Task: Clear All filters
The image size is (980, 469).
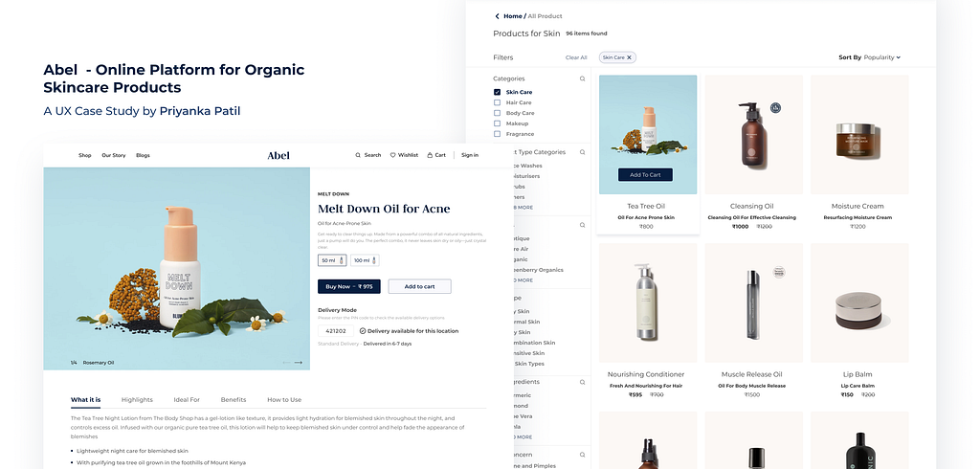Action: pyautogui.click(x=576, y=57)
